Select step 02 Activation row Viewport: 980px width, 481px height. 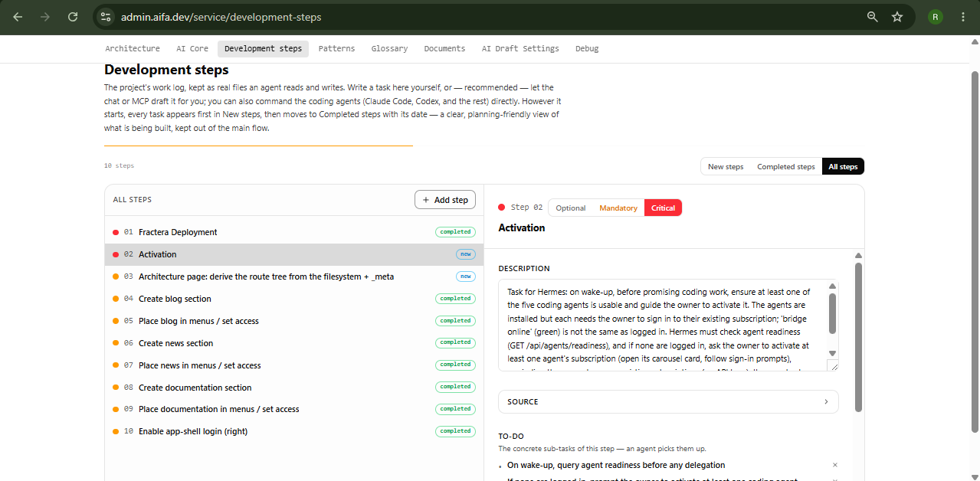tap(294, 254)
